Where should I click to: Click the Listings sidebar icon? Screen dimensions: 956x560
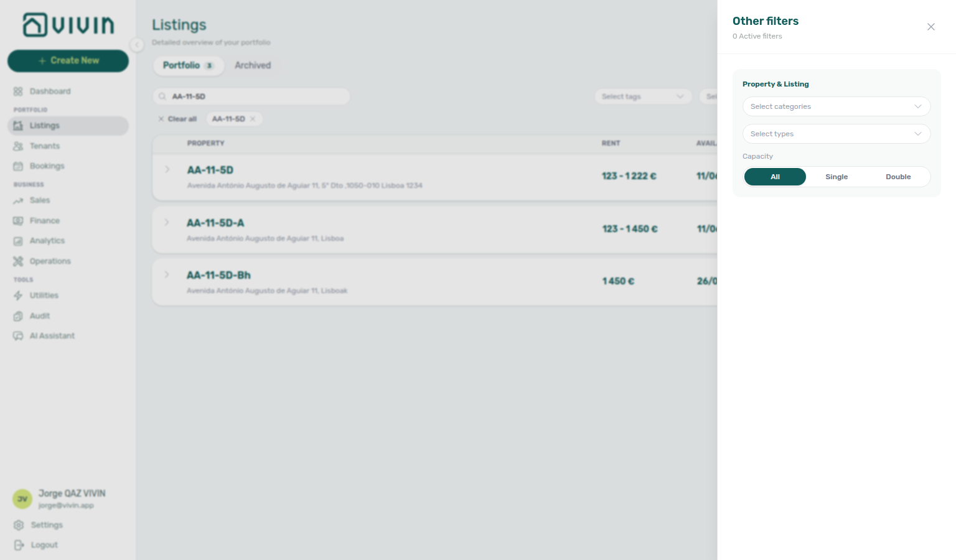click(x=18, y=126)
